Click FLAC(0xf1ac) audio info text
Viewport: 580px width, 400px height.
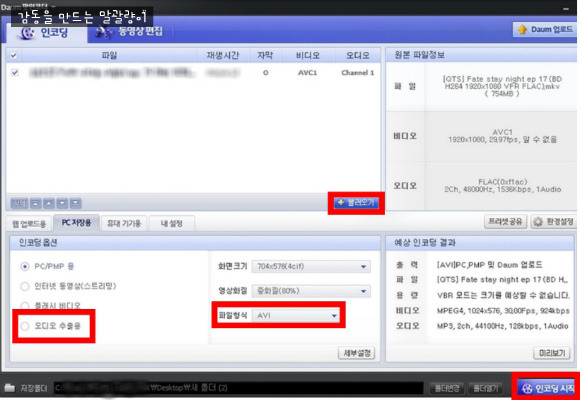click(x=503, y=182)
